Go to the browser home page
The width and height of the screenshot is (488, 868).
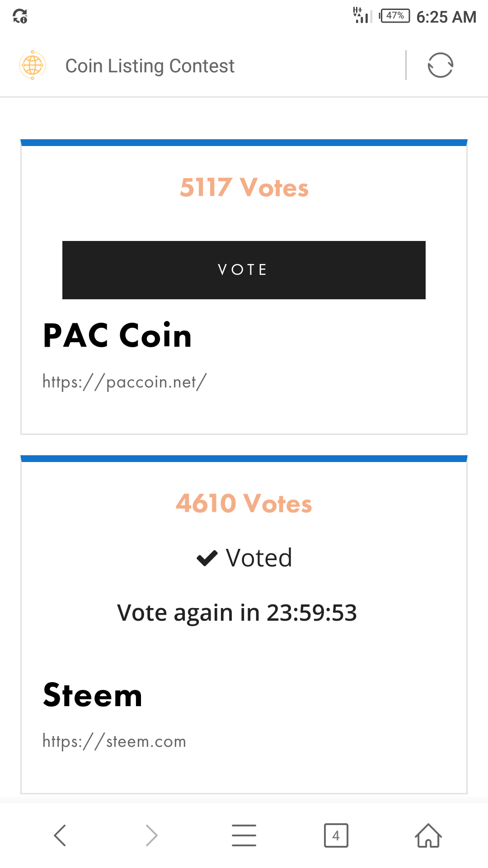[x=428, y=835]
